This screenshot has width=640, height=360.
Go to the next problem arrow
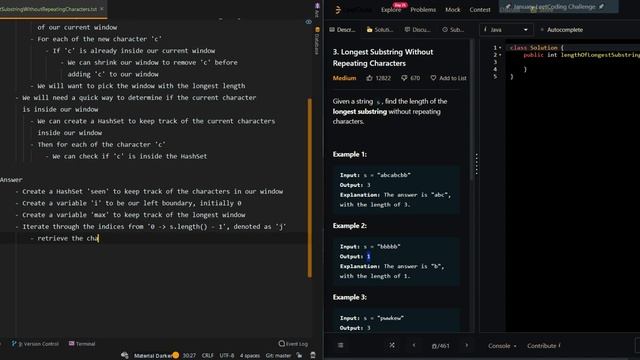pyautogui.click(x=467, y=345)
